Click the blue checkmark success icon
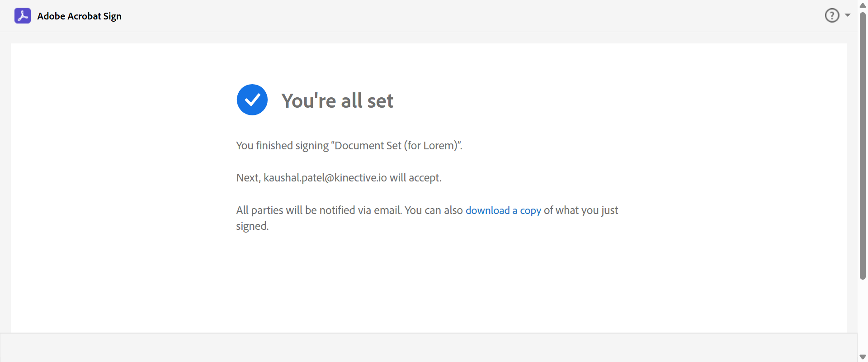Image resolution: width=868 pixels, height=362 pixels. (x=252, y=100)
